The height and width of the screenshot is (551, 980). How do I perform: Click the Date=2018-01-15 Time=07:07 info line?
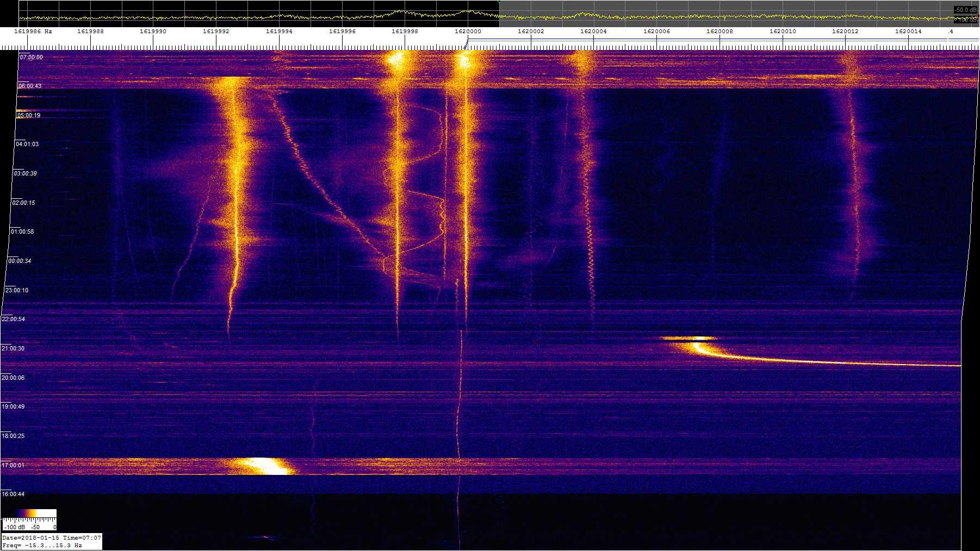(52, 538)
